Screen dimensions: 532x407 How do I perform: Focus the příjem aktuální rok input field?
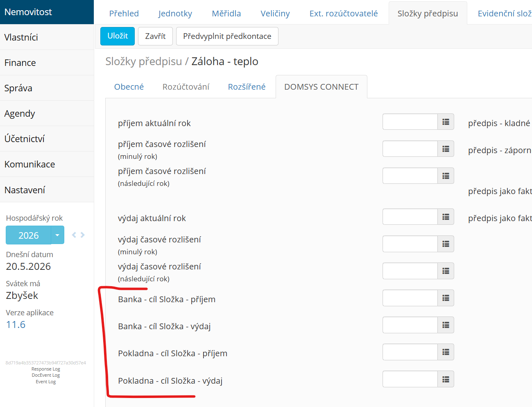(410, 122)
